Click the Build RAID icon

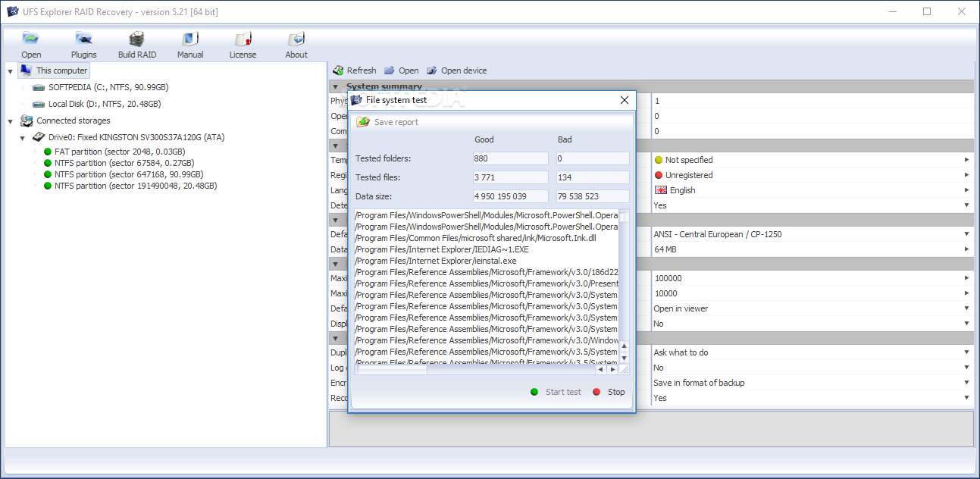click(x=137, y=45)
